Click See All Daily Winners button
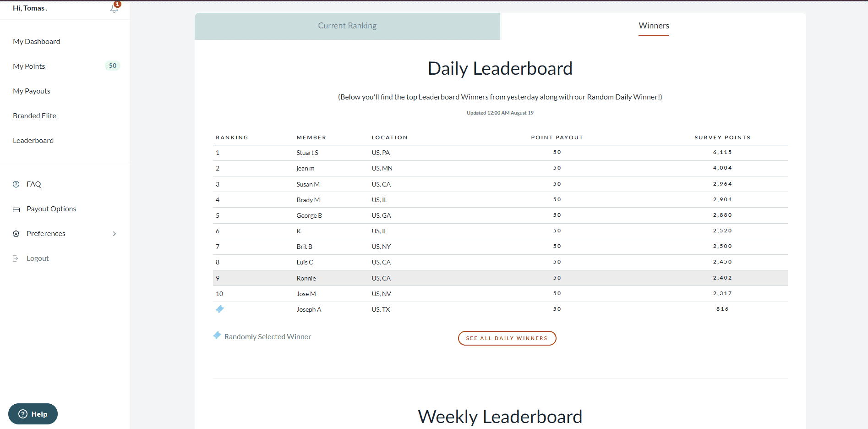 507,338
